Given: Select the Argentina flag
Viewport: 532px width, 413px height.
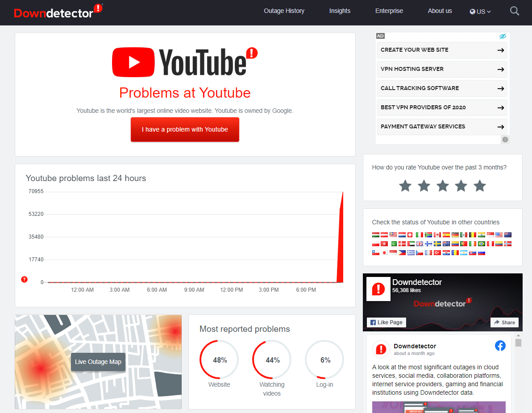Looking at the screenshot, I should [464, 252].
